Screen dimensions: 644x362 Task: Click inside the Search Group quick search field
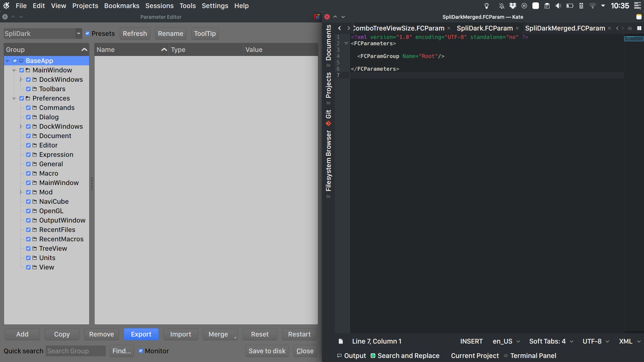[75, 351]
